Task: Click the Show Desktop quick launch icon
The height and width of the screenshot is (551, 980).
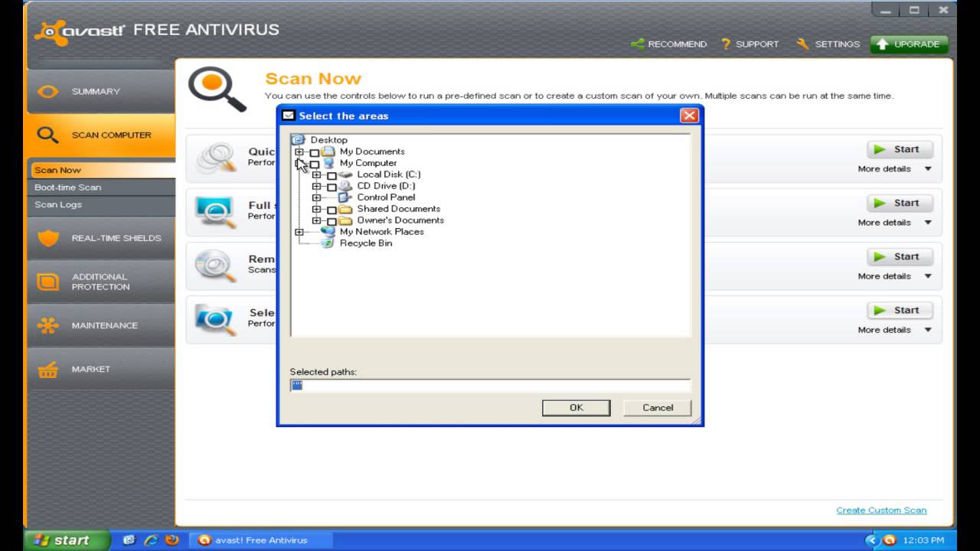Action: pyautogui.click(x=129, y=540)
